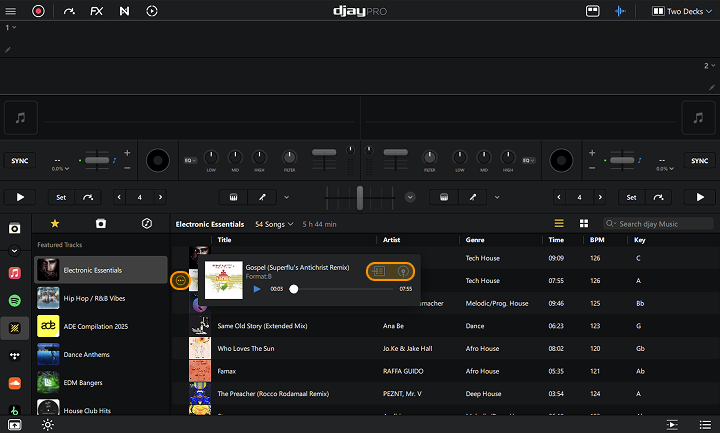
Task: Select the Spotify source
Action: 15,301
